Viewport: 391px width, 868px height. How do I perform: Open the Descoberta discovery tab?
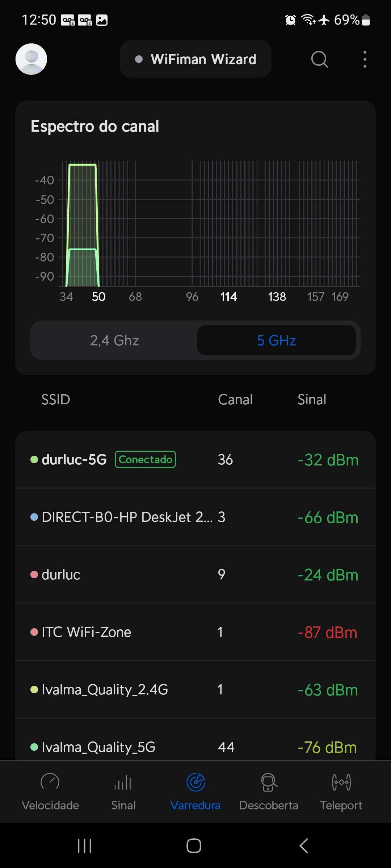(x=269, y=791)
